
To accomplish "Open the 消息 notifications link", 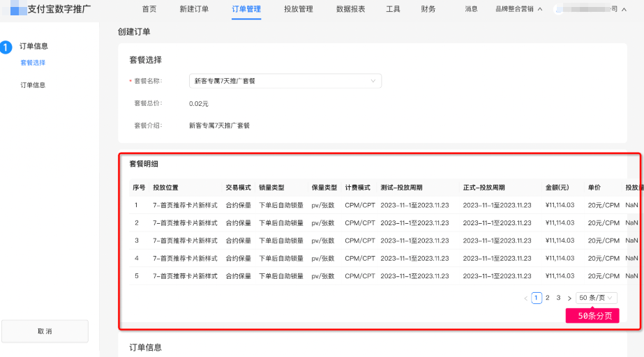I will (471, 9).
